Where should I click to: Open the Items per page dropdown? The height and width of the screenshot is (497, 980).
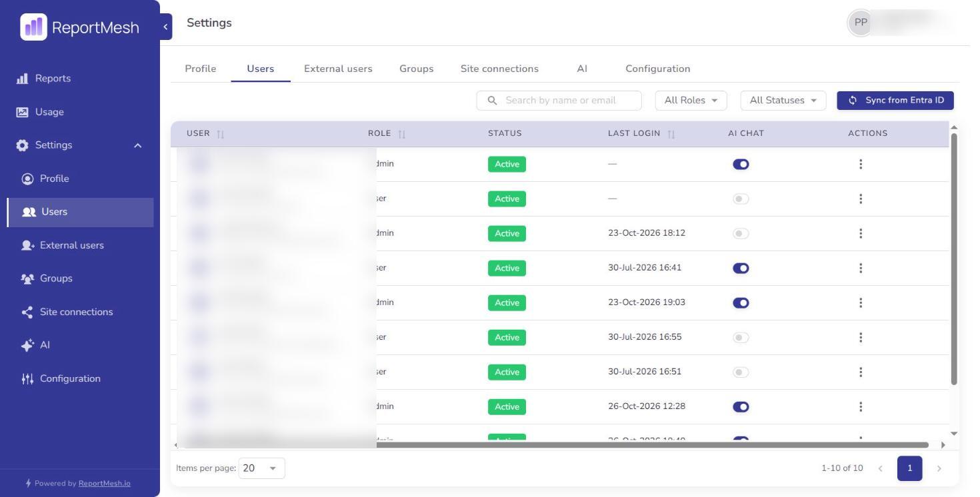(x=261, y=468)
